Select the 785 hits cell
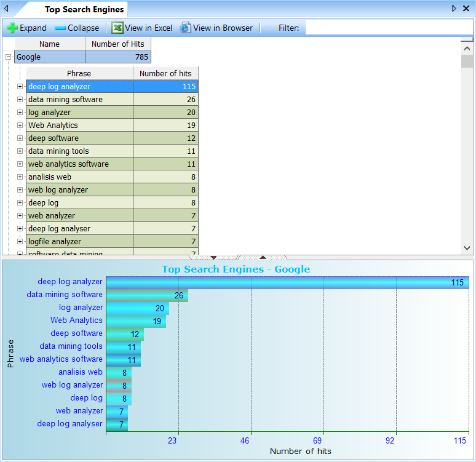Viewport: 476px width, 462px height. coord(118,57)
